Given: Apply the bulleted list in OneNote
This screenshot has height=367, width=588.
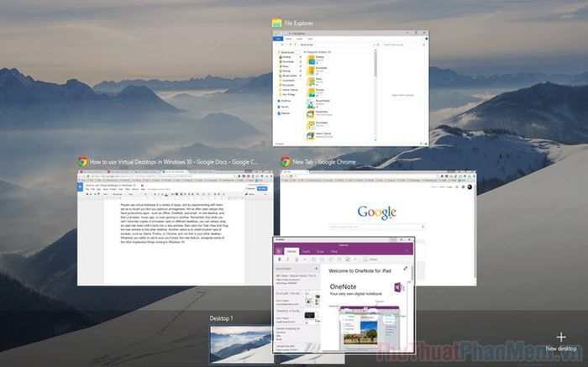Looking at the screenshot, I should 314,260.
